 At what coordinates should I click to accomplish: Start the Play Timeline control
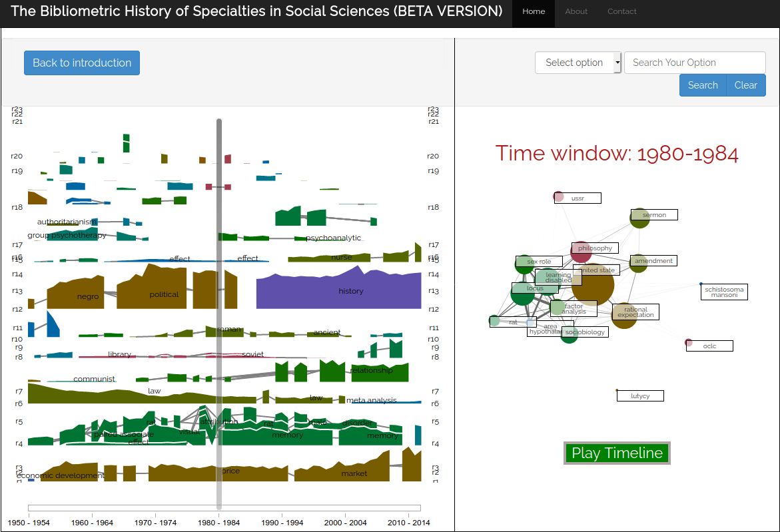617,453
